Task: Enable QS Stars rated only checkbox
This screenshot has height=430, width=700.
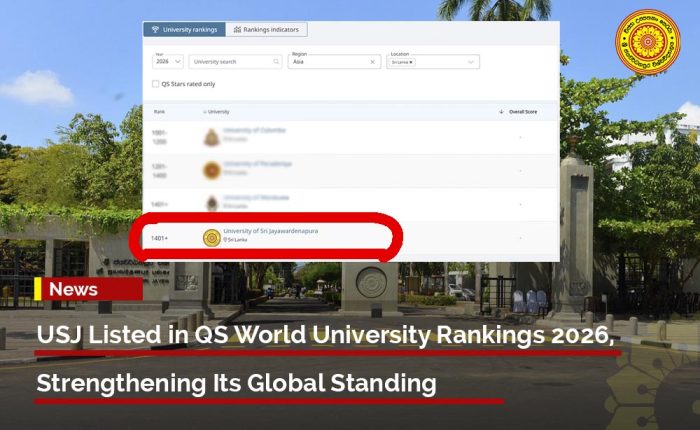Action: pyautogui.click(x=155, y=84)
